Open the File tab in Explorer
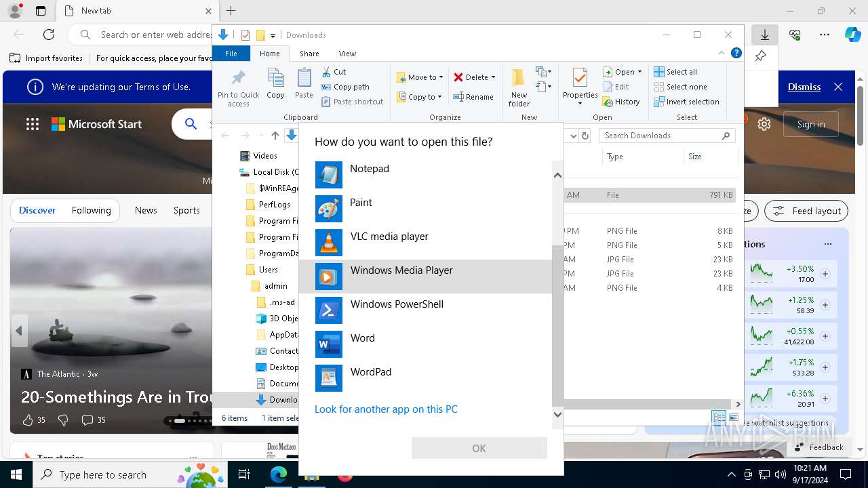 coord(231,54)
